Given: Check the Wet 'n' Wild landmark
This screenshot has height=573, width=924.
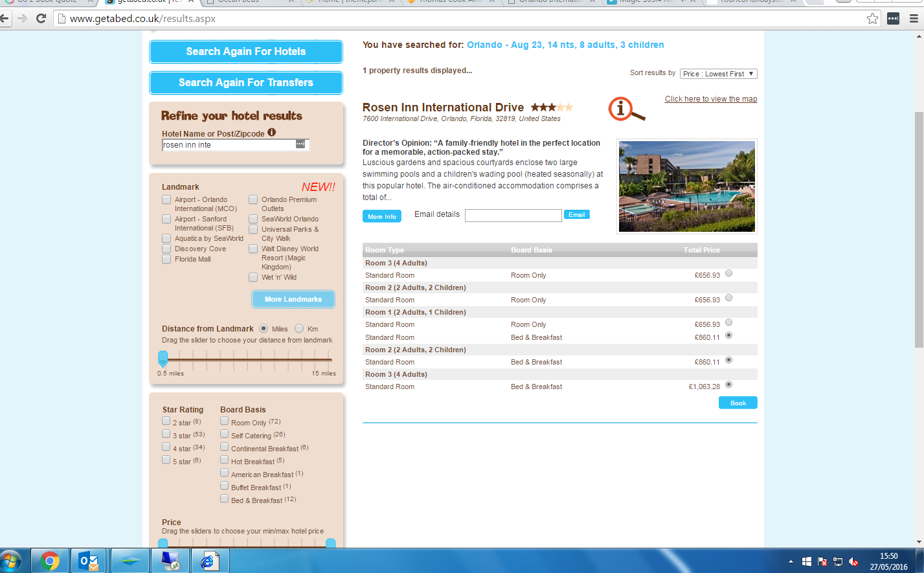Looking at the screenshot, I should pos(253,277).
